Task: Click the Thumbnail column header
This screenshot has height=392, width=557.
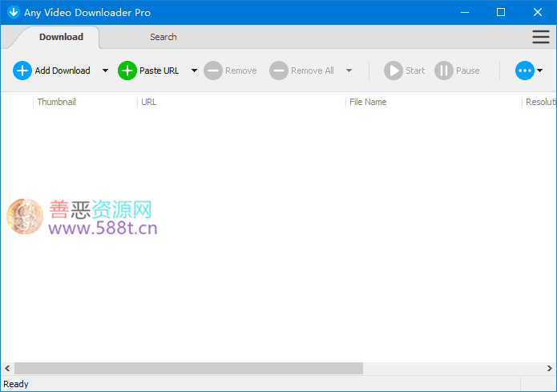Action: coord(85,102)
